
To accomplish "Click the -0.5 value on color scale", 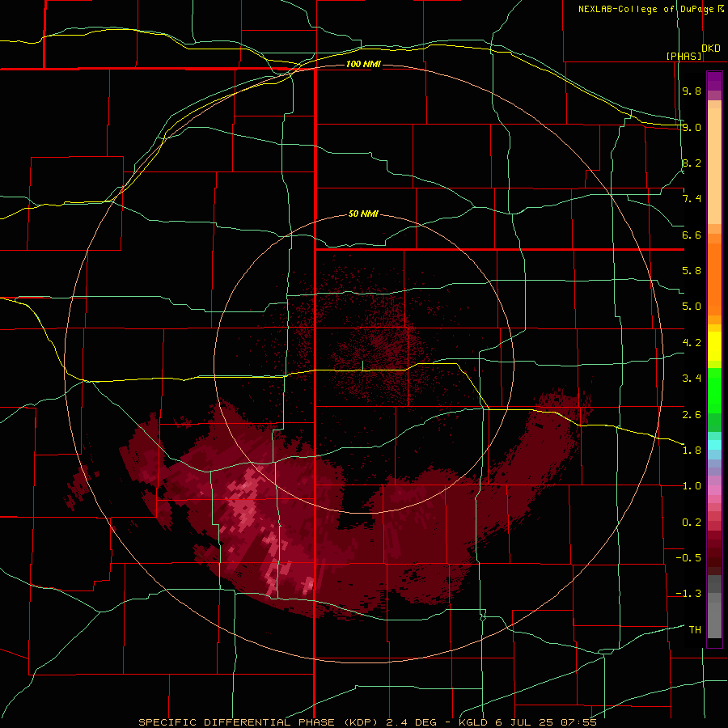I will coord(688,558).
